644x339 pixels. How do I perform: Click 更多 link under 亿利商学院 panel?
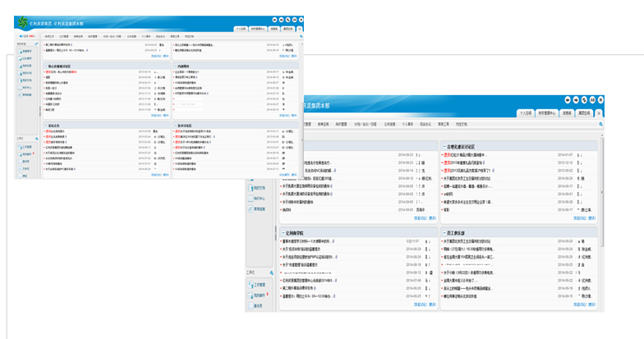pos(432,305)
